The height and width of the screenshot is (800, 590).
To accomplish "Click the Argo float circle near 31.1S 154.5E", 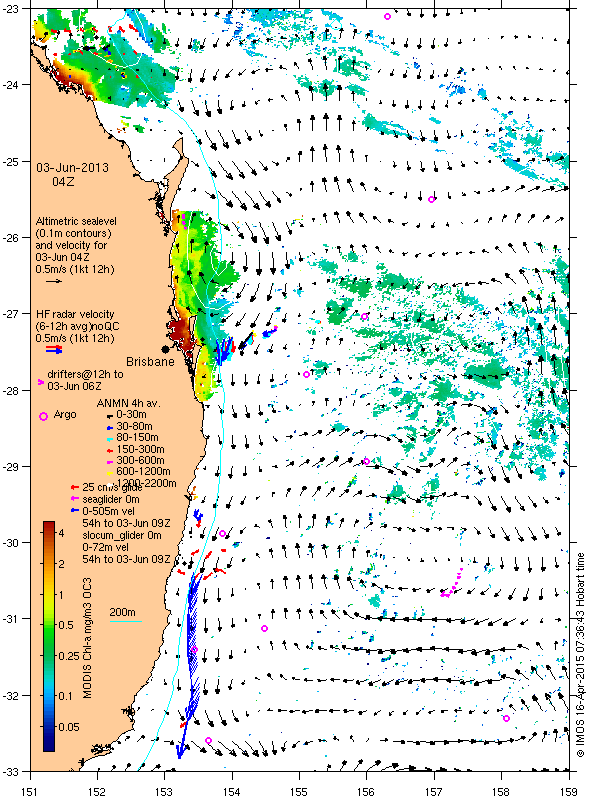I will pyautogui.click(x=264, y=629).
